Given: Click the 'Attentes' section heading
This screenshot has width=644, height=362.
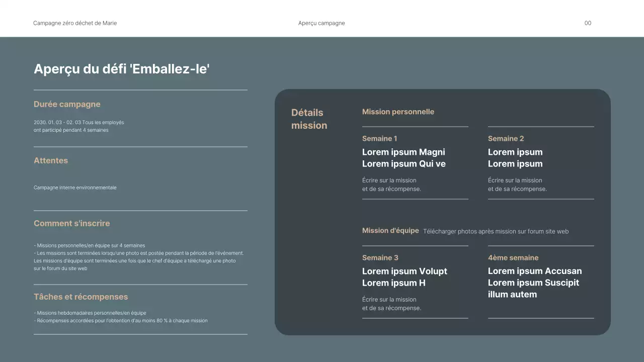Looking at the screenshot, I should [x=51, y=161].
